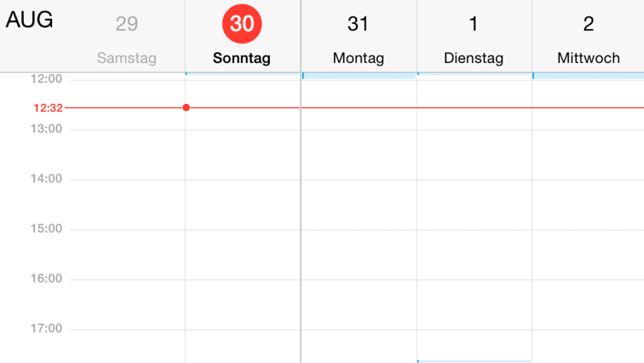Open the blue event atop Mittwoch's column

(x=588, y=75)
